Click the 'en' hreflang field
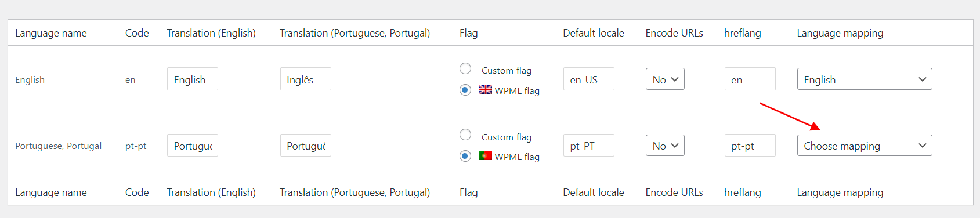980x218 pixels. click(750, 79)
